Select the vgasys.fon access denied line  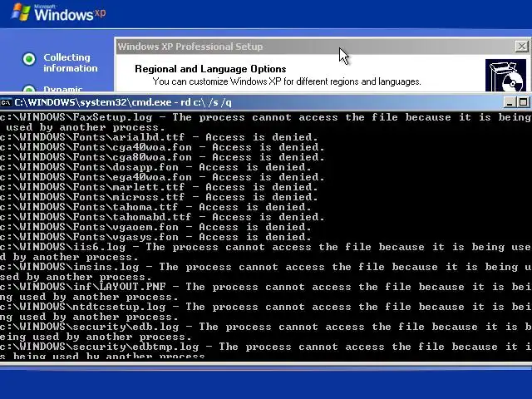(x=155, y=237)
